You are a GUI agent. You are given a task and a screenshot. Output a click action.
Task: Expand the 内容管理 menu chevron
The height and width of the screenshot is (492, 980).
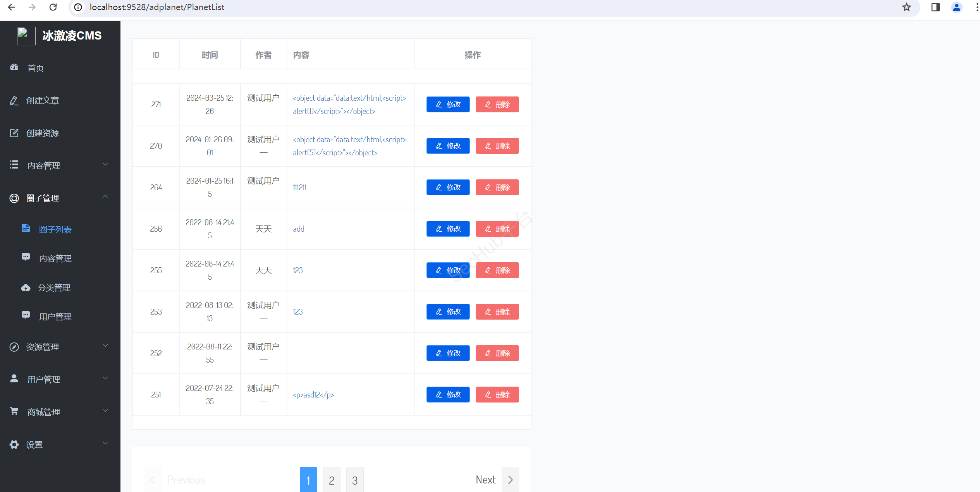click(x=105, y=165)
